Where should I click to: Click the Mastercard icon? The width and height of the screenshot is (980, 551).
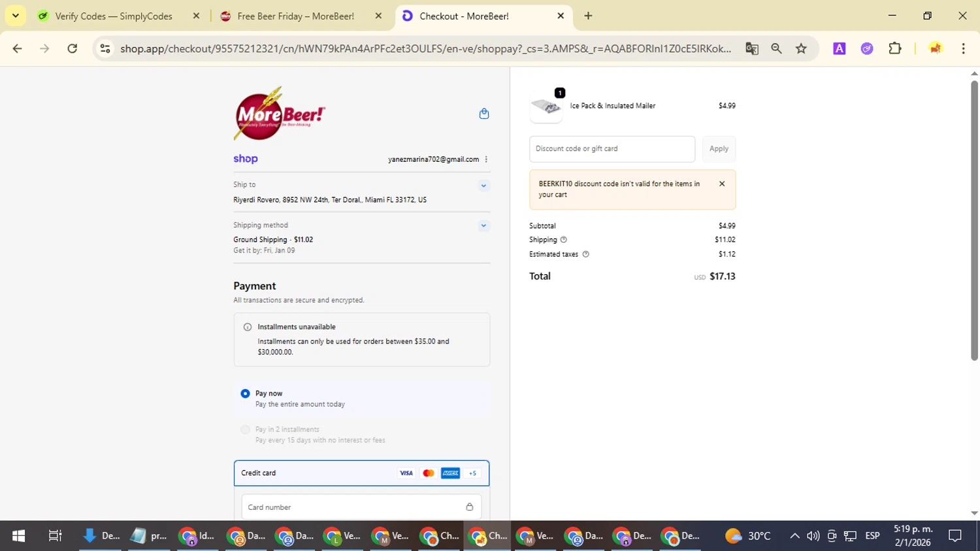pos(429,473)
